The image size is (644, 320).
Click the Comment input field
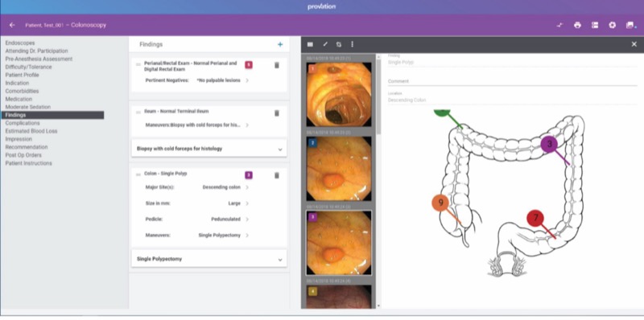(x=512, y=82)
